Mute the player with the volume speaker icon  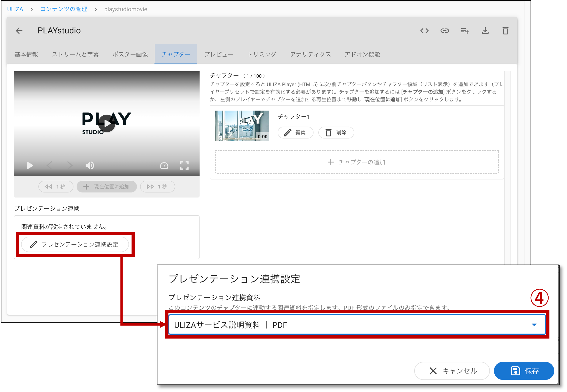[x=90, y=166]
